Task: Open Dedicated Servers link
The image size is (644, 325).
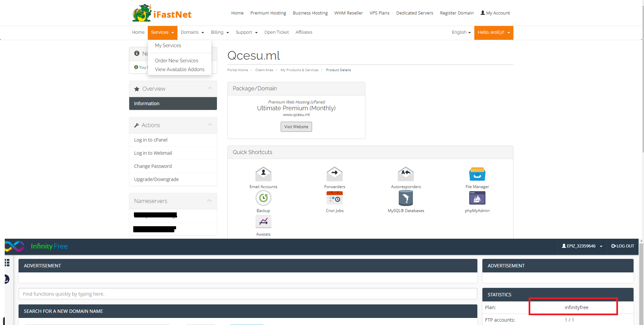Action: click(415, 13)
